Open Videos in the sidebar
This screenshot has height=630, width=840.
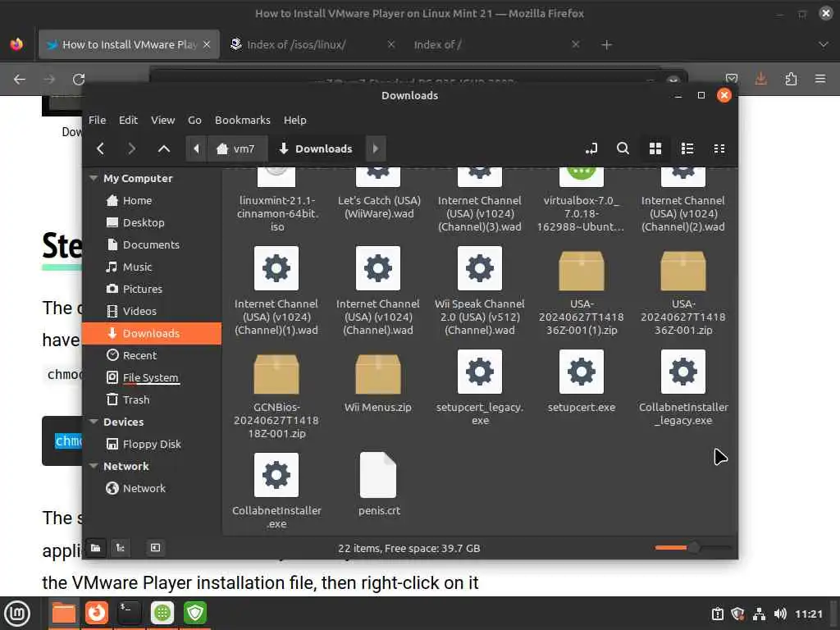[152, 311]
